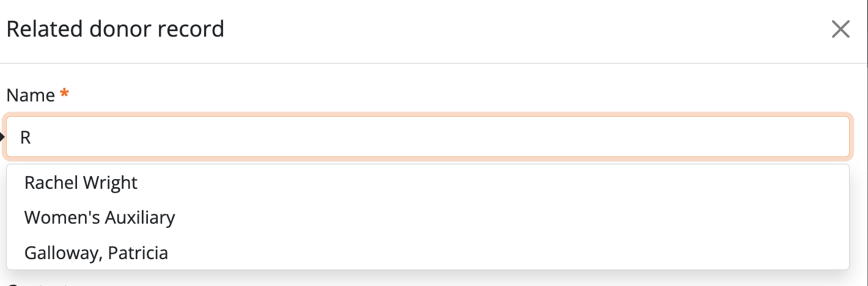Click the blank area right of Rachel Wright's row
The image size is (868, 286).
[x=489, y=182]
